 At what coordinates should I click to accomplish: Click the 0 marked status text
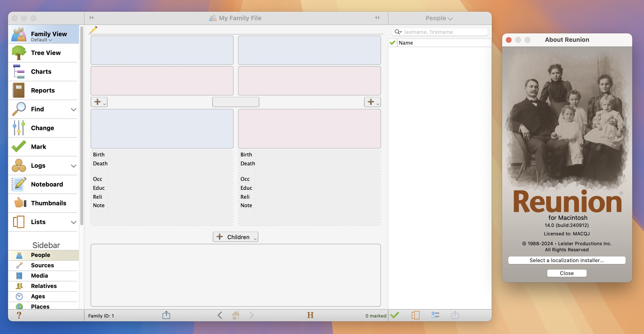click(x=376, y=316)
